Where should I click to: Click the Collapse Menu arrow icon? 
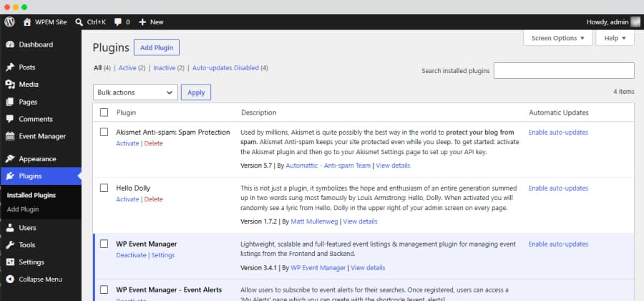[x=10, y=279]
